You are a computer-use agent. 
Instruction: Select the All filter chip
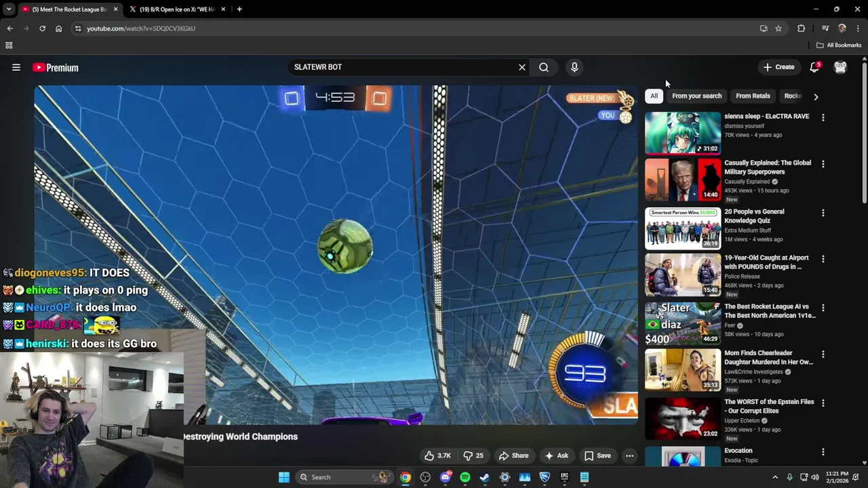(654, 96)
